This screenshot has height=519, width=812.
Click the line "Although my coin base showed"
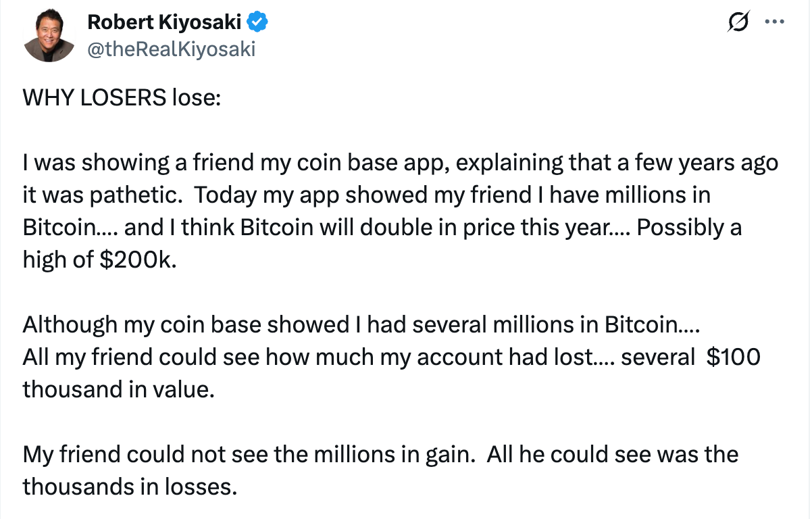coord(362,325)
